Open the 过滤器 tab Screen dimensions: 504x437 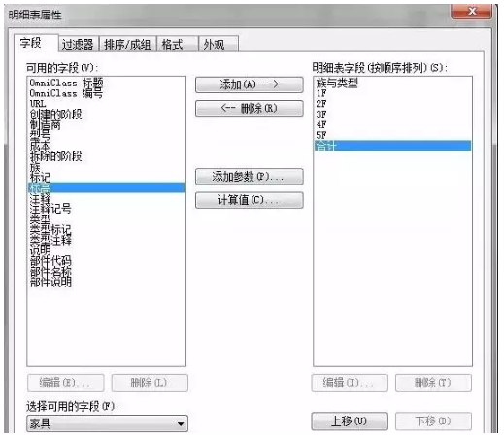pyautogui.click(x=79, y=44)
